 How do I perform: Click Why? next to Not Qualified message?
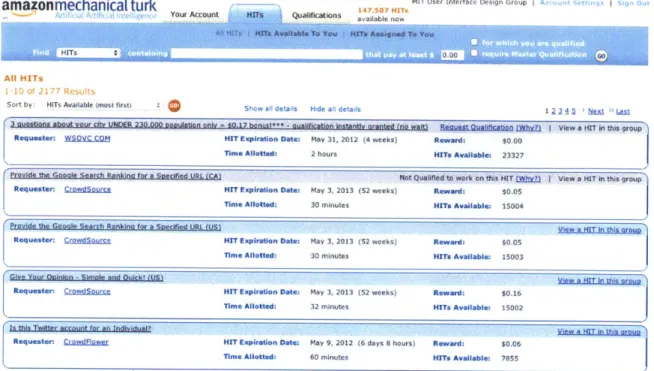click(x=528, y=179)
